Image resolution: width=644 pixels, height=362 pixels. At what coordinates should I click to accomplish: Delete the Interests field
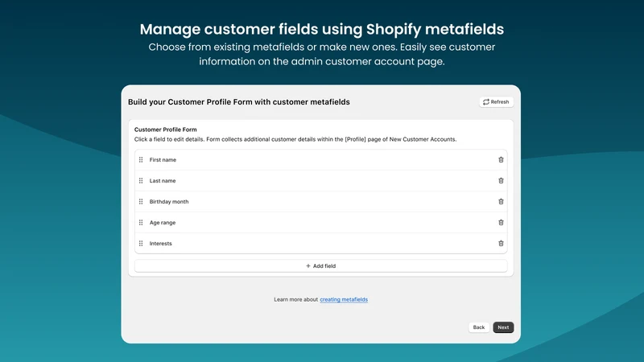pos(501,244)
